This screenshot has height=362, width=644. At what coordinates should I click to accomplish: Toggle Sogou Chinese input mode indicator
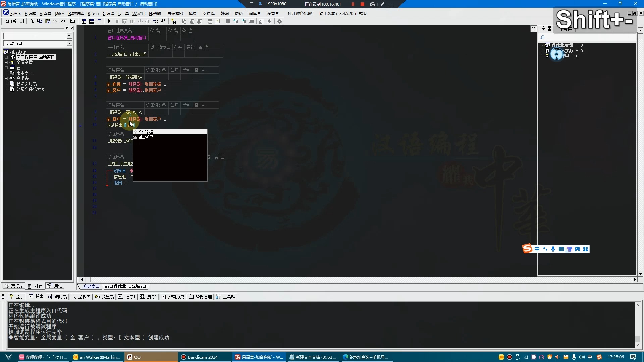click(537, 249)
